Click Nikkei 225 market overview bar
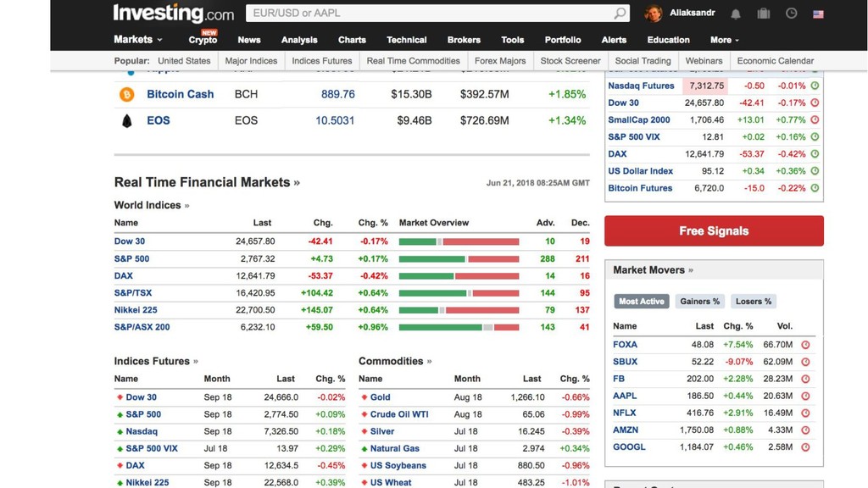The height and width of the screenshot is (488, 868). 459,310
